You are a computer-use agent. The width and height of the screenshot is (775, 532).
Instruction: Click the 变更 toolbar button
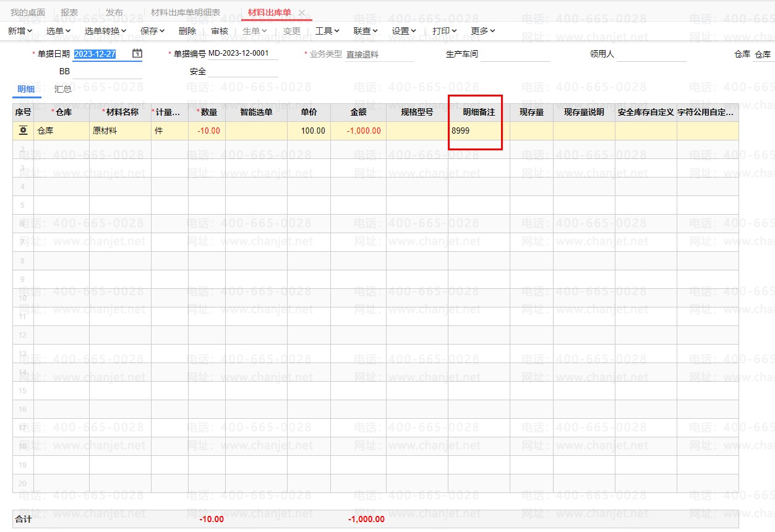(x=292, y=30)
